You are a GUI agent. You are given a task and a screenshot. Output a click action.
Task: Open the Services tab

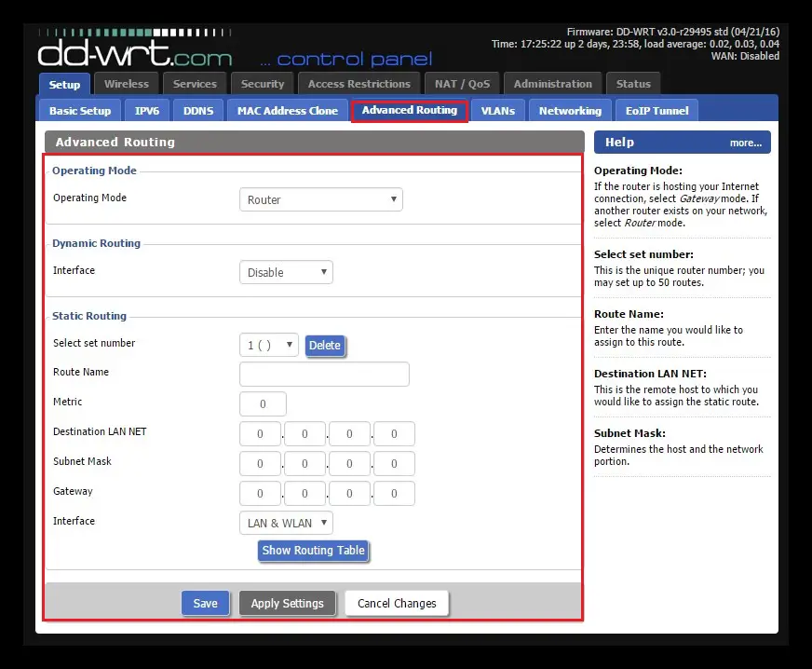(195, 84)
